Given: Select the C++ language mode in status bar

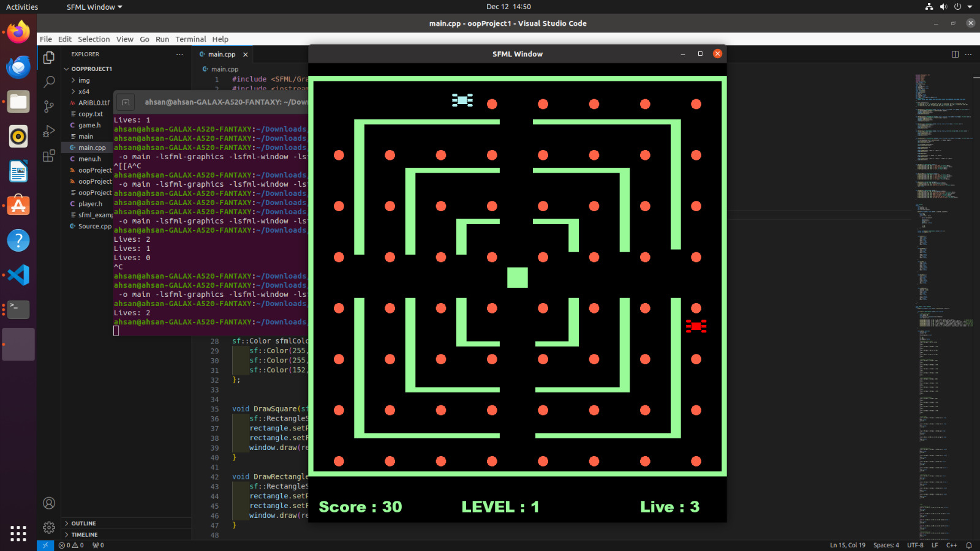Looking at the screenshot, I should pos(952,545).
